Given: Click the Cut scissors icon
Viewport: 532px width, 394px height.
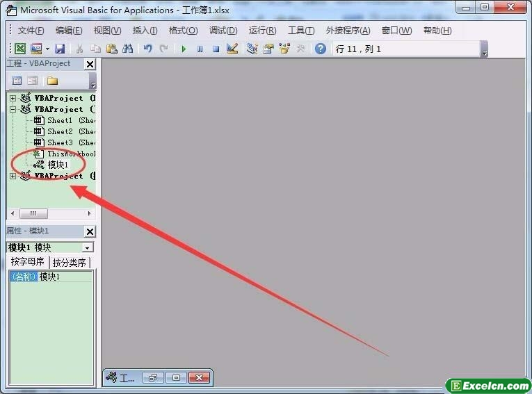Looking at the screenshot, I should pos(79,49).
